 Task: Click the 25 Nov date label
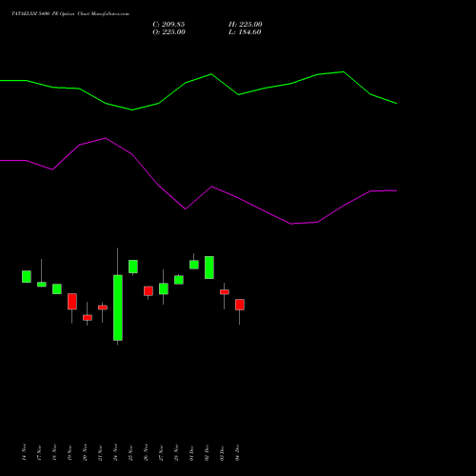[130, 452]
